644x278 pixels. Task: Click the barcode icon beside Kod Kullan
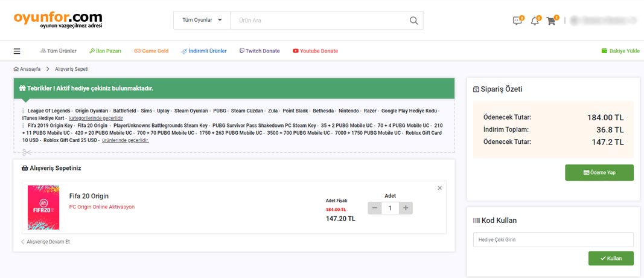(476, 221)
